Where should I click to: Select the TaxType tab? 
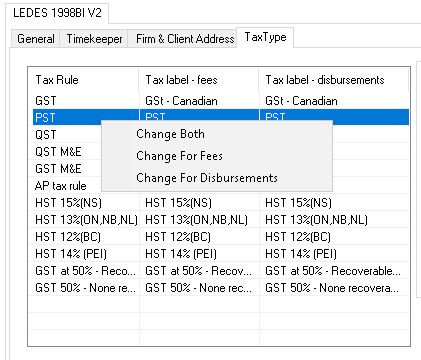(265, 37)
